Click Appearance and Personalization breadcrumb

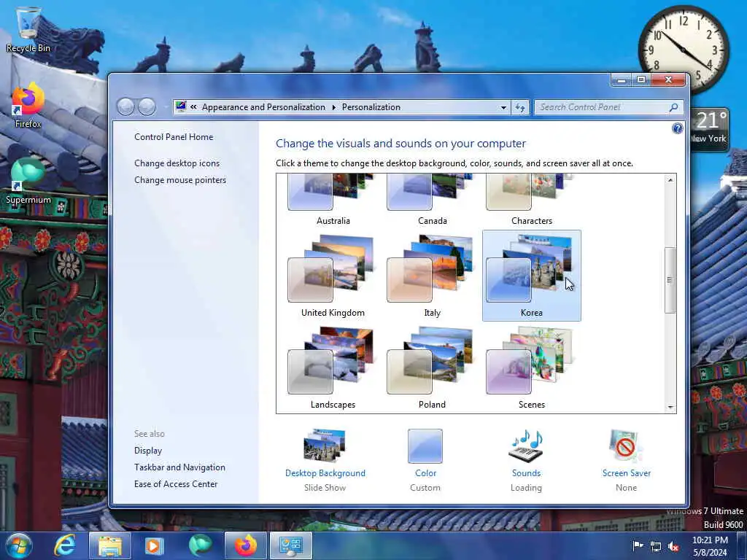(x=263, y=107)
